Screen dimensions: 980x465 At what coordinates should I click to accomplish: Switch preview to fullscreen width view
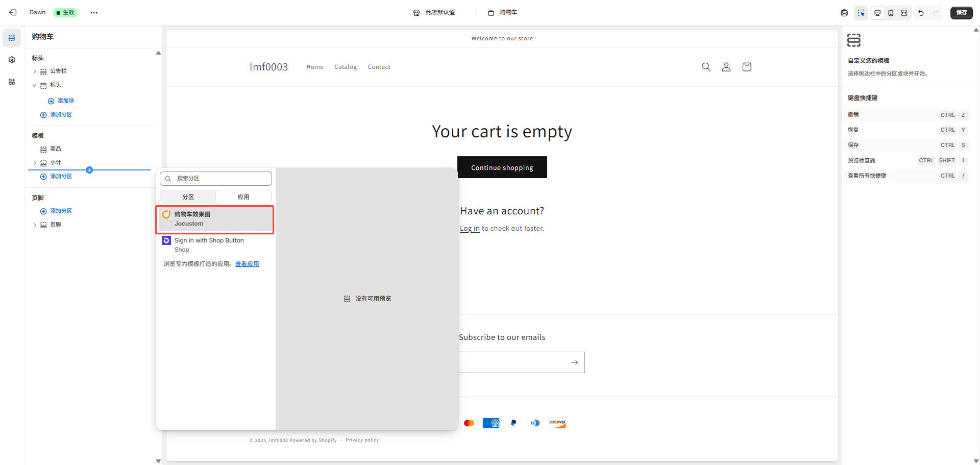[x=904, y=13]
